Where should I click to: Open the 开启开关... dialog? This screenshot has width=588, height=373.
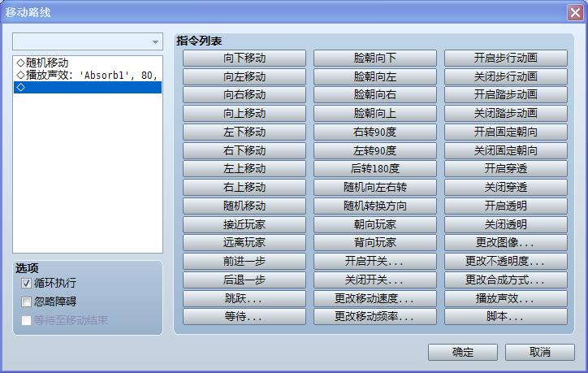tap(375, 261)
